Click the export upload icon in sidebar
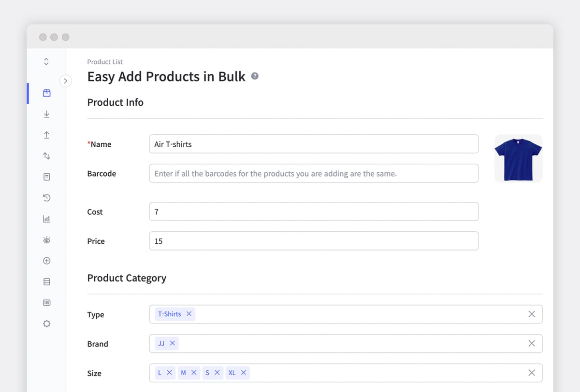 (46, 135)
